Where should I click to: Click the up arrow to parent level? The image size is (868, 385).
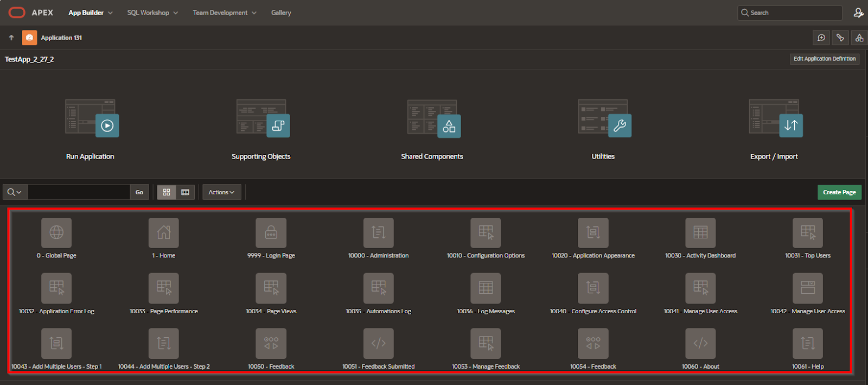11,37
